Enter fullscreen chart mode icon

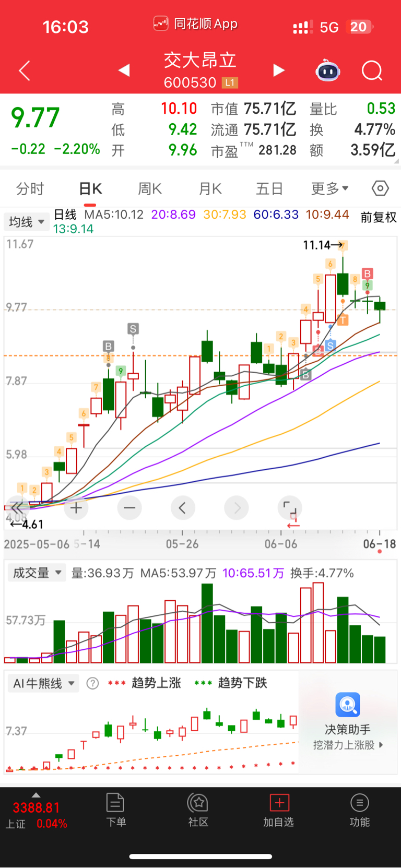(290, 508)
